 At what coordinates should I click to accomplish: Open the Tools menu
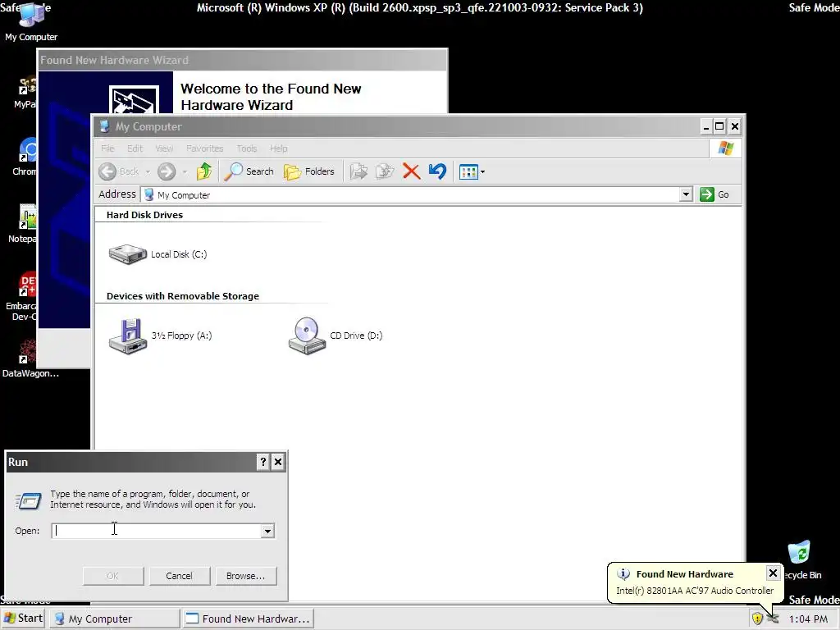point(247,148)
